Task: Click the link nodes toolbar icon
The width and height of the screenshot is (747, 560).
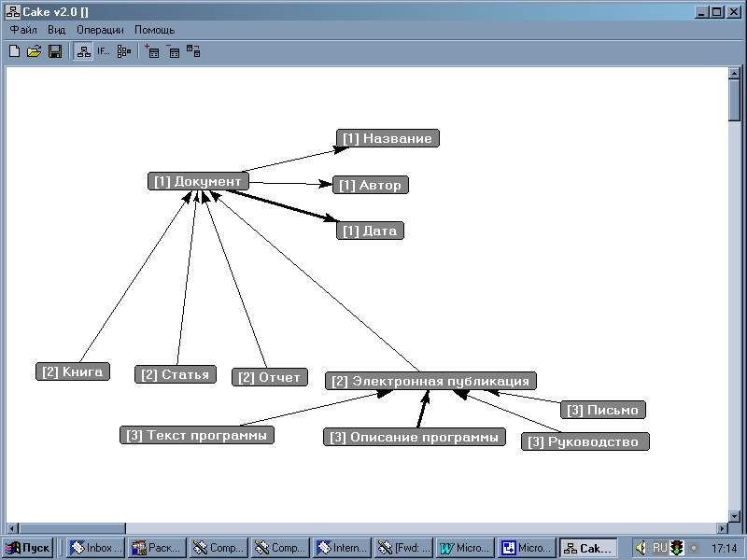Action: (x=193, y=51)
